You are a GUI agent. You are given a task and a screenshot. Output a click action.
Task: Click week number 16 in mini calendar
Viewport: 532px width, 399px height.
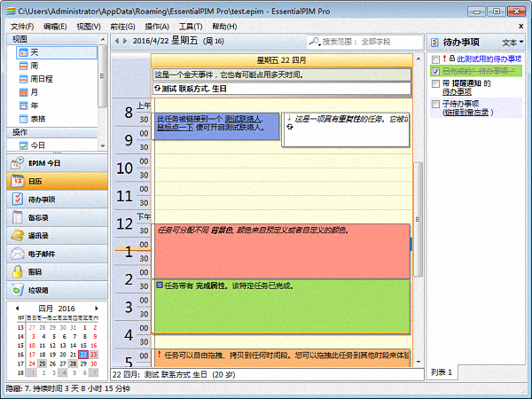(20, 355)
